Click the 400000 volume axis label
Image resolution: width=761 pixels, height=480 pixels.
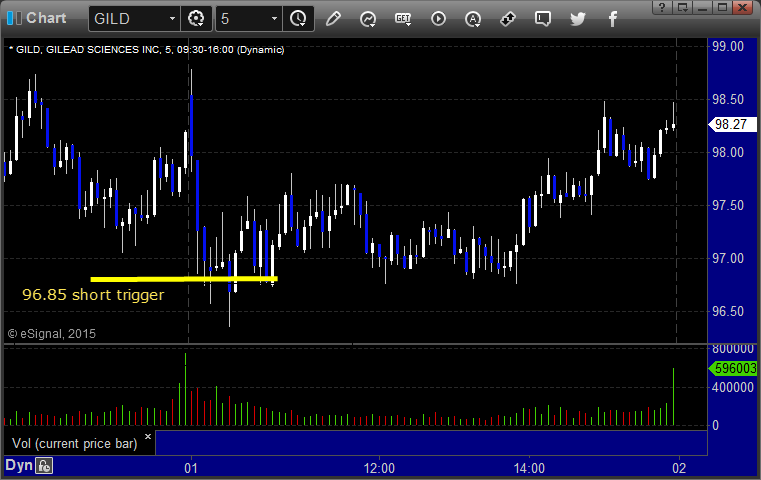(732, 387)
